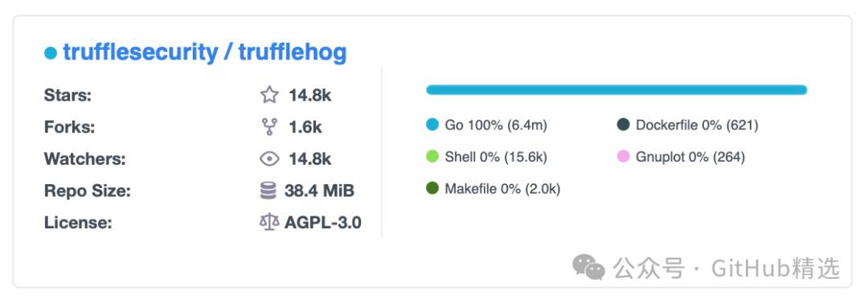Click the GitHub精选 watermark text
Image resolution: width=868 pixels, height=303 pixels.
click(775, 268)
